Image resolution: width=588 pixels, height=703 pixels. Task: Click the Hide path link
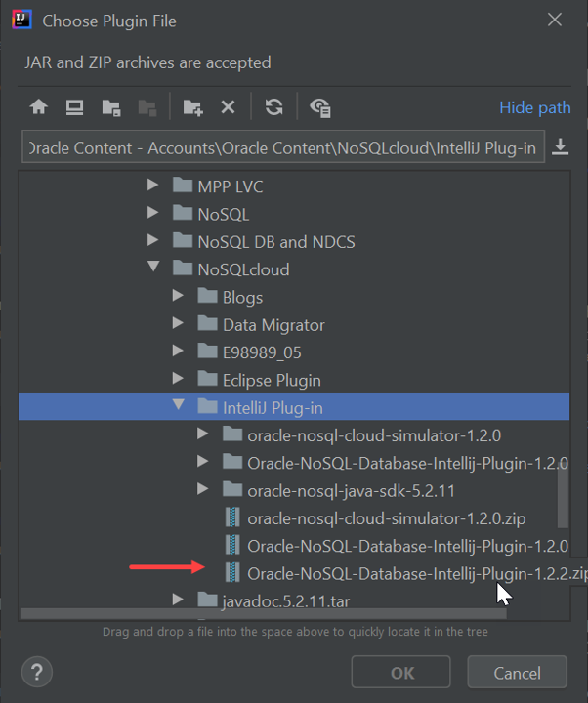(534, 107)
